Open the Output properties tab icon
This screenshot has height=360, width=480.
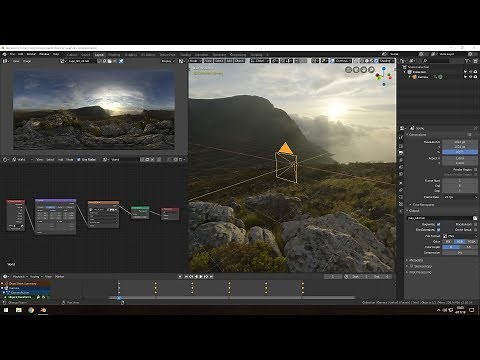click(401, 153)
